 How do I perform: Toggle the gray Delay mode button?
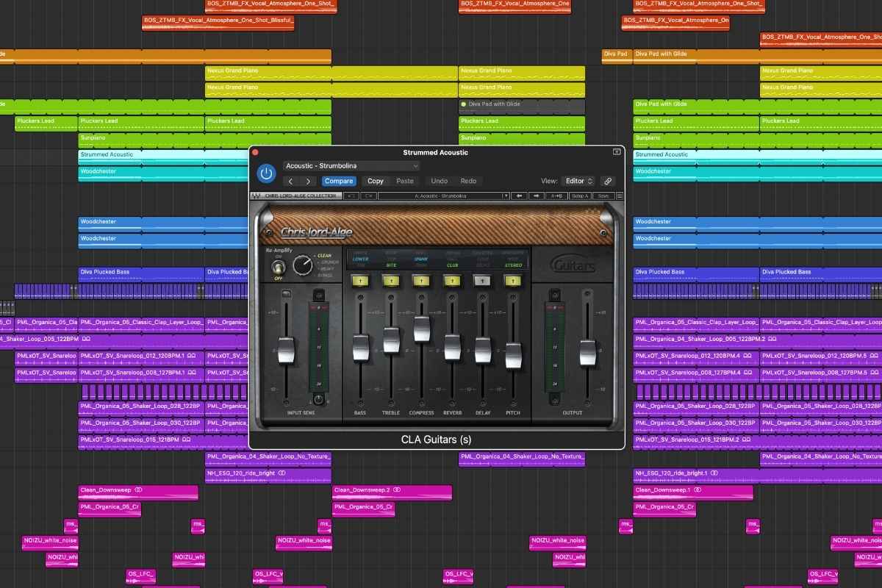(482, 280)
